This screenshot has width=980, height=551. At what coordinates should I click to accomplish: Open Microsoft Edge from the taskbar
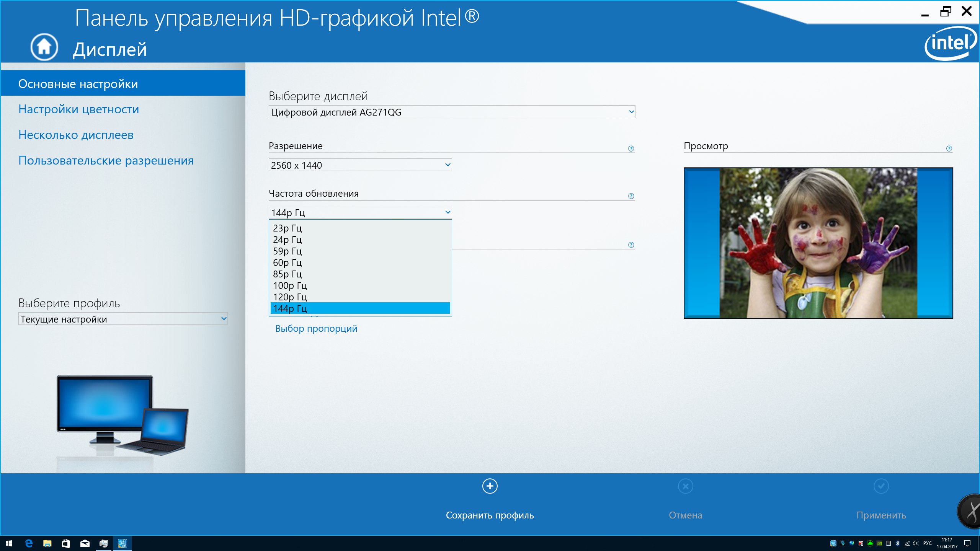coord(29,543)
